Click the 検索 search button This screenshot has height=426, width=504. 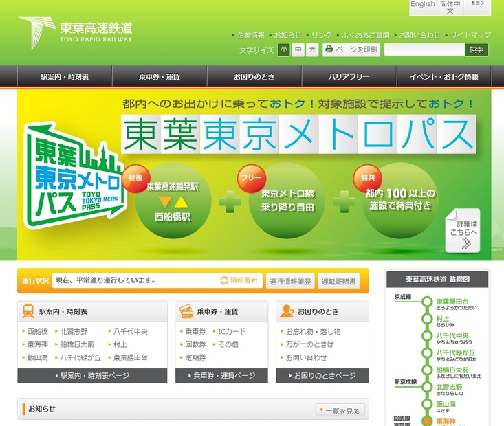click(x=476, y=49)
